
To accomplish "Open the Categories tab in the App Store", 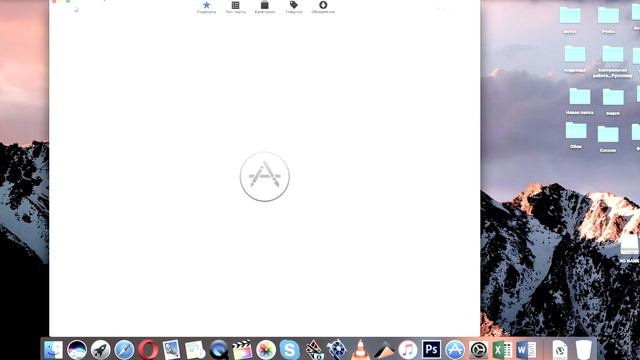I will (x=264, y=7).
